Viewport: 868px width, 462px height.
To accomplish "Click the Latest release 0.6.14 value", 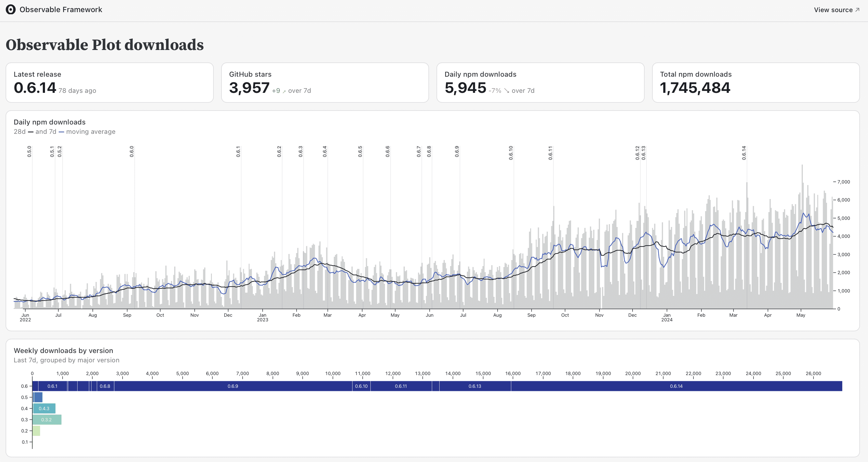I will tap(35, 88).
